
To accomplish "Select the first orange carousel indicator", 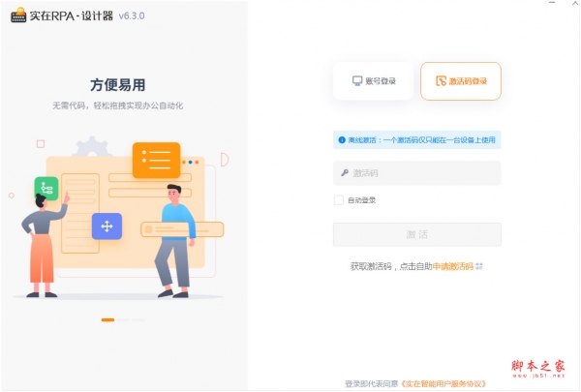I will [107, 319].
